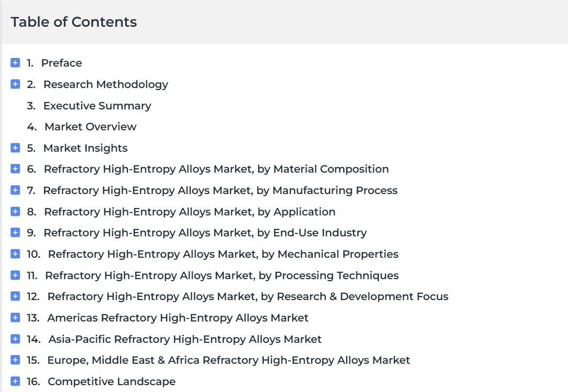
Task: Click plus icon beside Americas Refractory market
Action: (x=15, y=318)
